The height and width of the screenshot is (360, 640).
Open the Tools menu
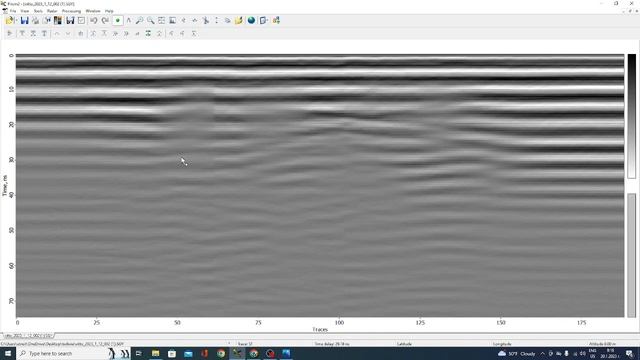[x=38, y=11]
